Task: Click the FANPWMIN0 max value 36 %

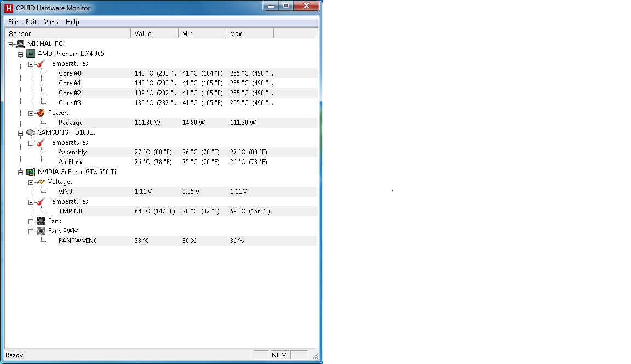Action: click(x=237, y=241)
